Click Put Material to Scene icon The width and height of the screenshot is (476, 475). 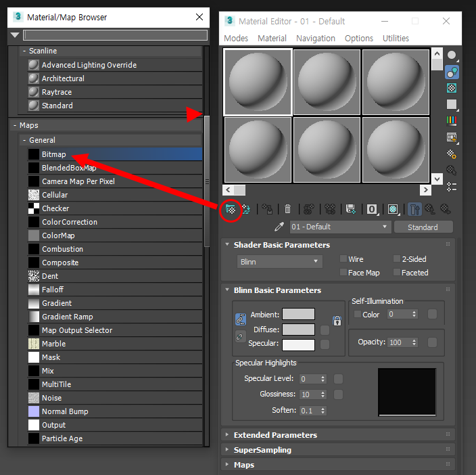click(246, 209)
